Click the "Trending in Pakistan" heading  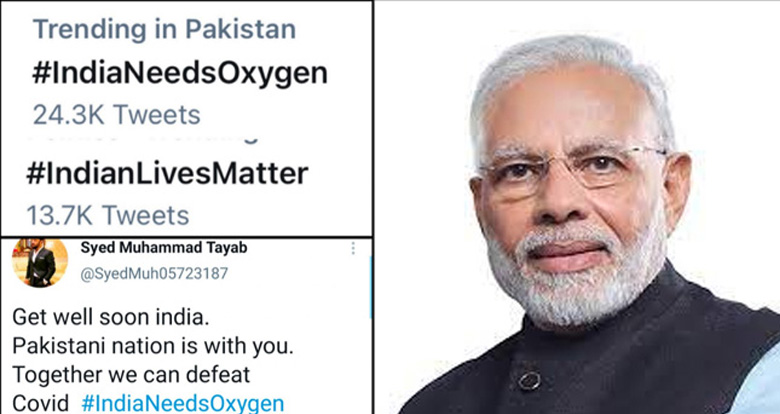coord(165,29)
